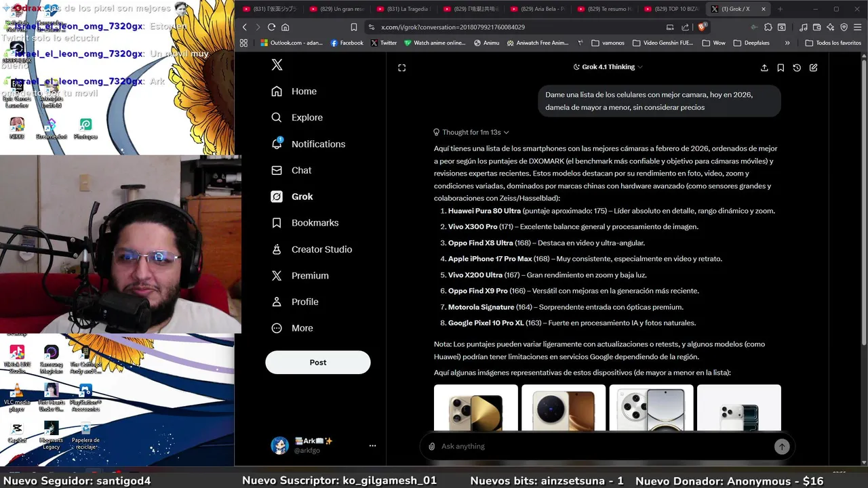Click the white Post button

point(318,363)
